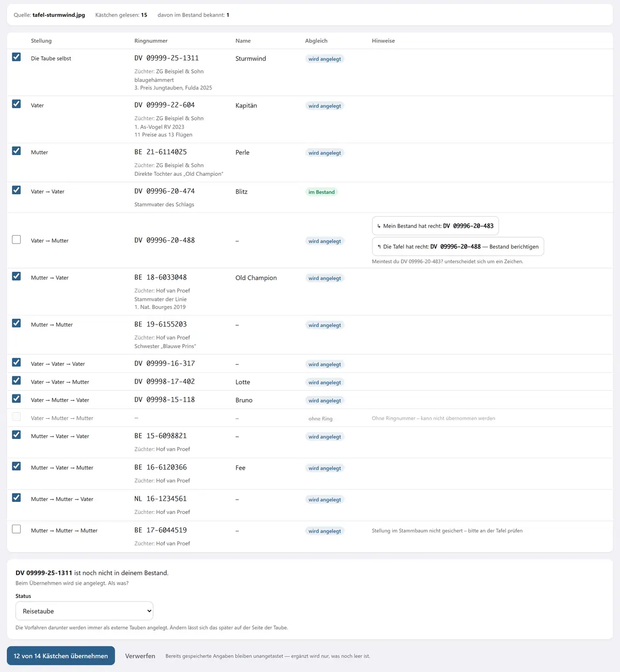The height and width of the screenshot is (672, 620).
Task: Click the name Old Champion
Action: (256, 278)
